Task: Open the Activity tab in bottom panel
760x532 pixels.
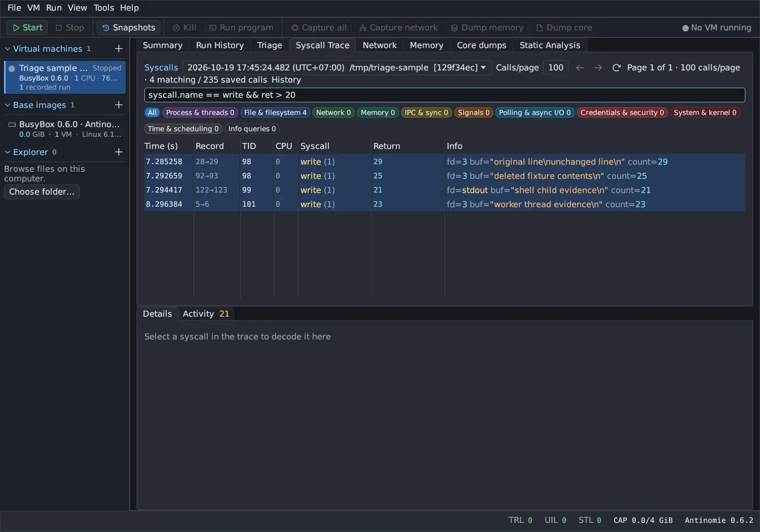Action: (x=206, y=314)
